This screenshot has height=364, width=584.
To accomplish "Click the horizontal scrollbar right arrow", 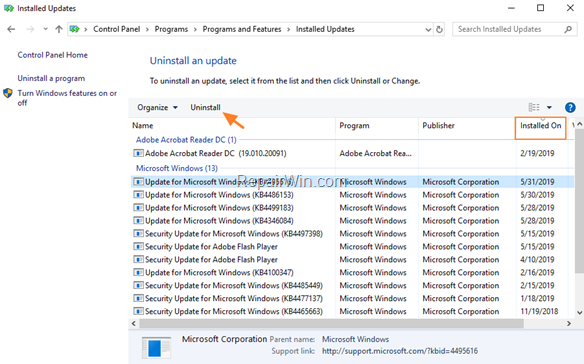I will (x=569, y=324).
